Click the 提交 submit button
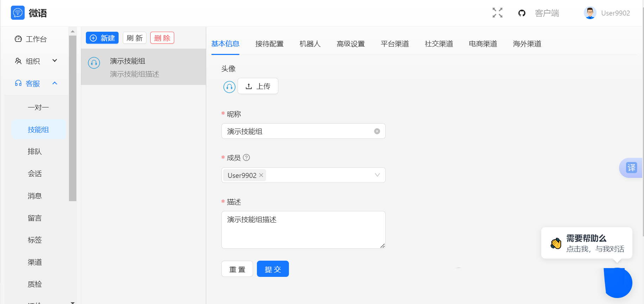This screenshot has width=644, height=304. pyautogui.click(x=273, y=269)
